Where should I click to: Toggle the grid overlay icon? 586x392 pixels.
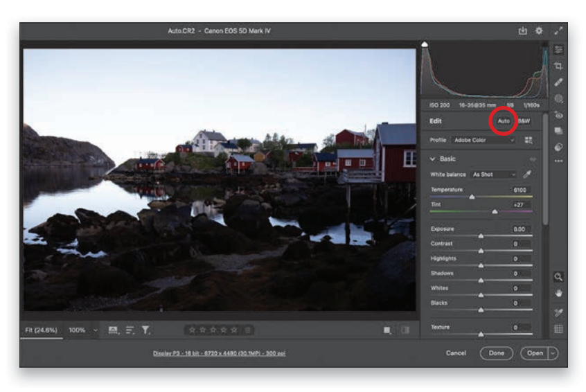(x=558, y=330)
